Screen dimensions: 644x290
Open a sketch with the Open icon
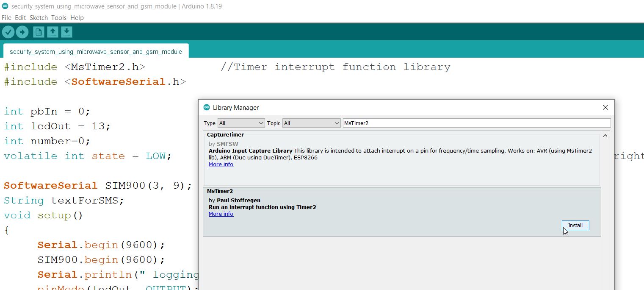tap(53, 32)
